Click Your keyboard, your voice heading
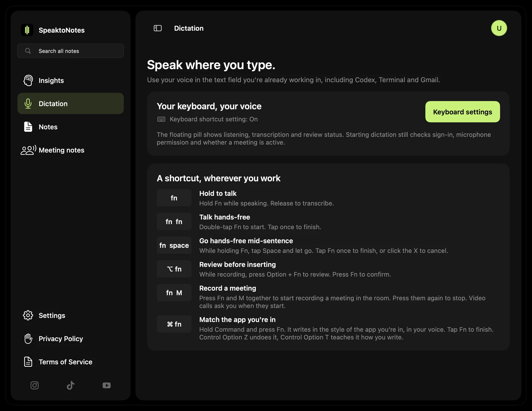 [x=209, y=106]
